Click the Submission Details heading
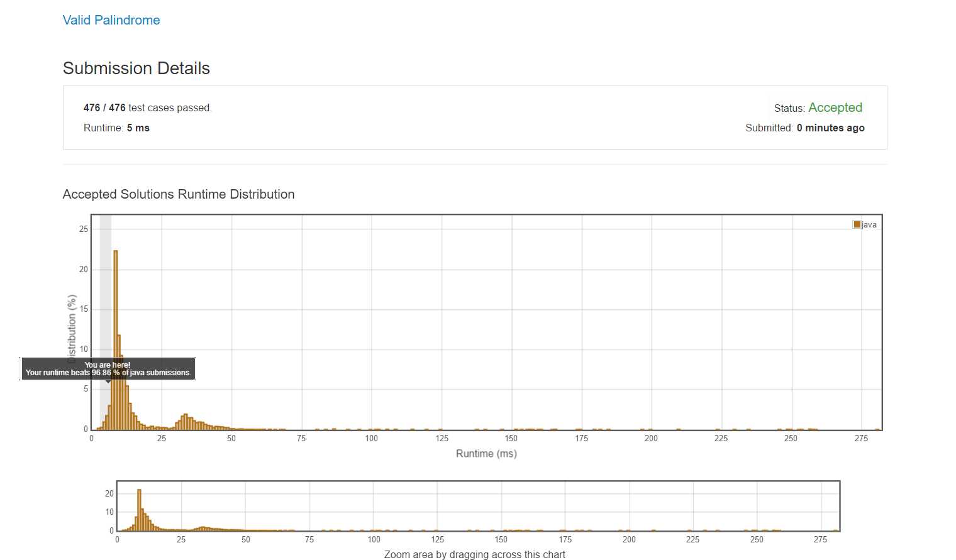The width and height of the screenshot is (956, 560). coord(136,68)
